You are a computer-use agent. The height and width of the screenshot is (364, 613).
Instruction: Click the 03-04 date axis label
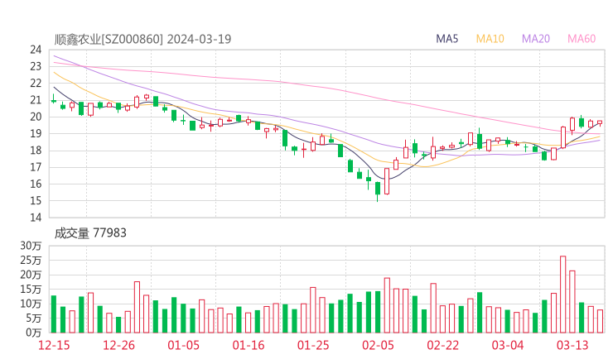[x=508, y=345]
